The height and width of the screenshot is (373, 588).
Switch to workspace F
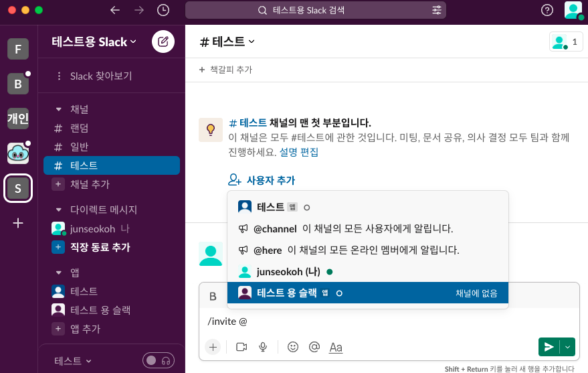tap(18, 49)
